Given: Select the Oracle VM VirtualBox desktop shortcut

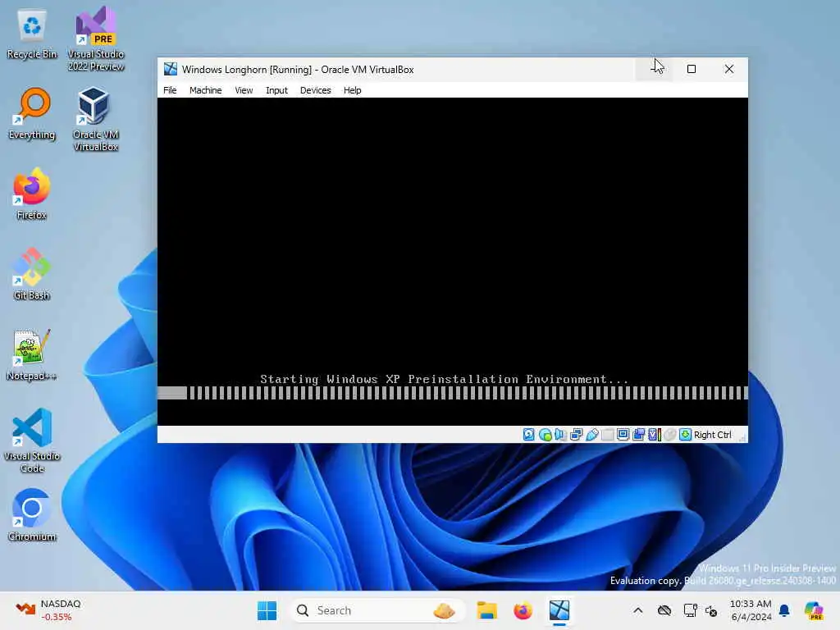Looking at the screenshot, I should (95, 120).
